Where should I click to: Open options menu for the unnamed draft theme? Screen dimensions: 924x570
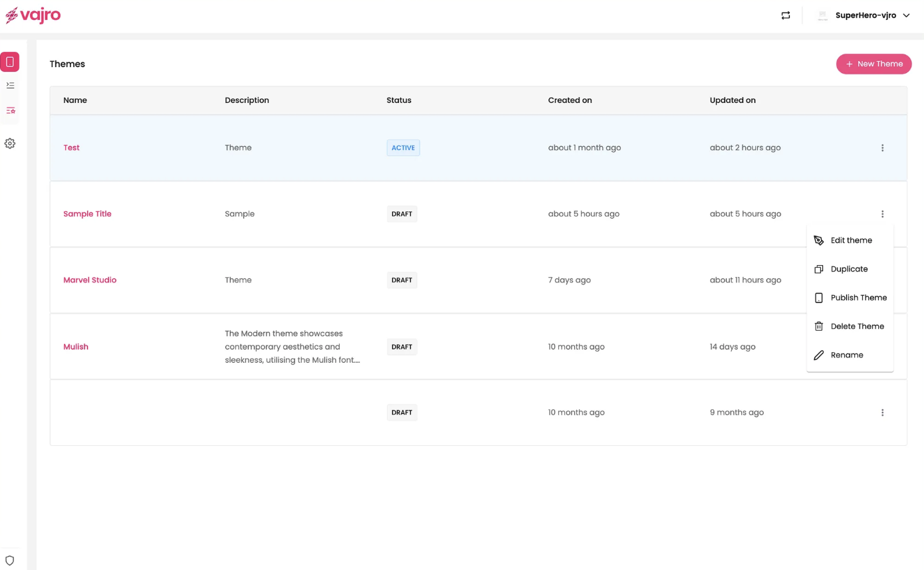[882, 413]
